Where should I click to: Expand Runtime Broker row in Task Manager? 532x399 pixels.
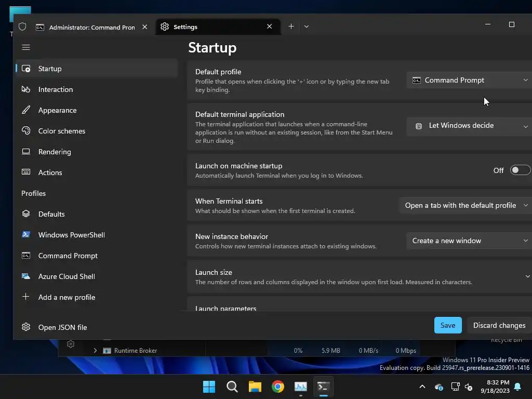[95, 351]
